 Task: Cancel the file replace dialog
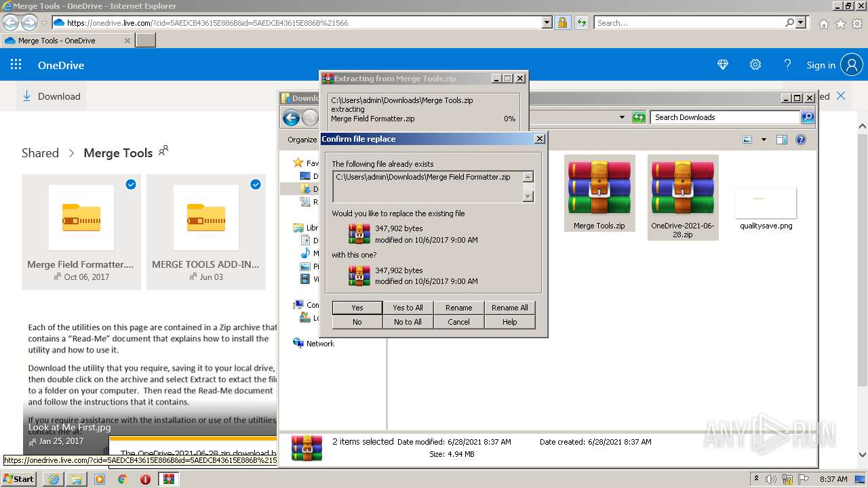[x=459, y=322]
